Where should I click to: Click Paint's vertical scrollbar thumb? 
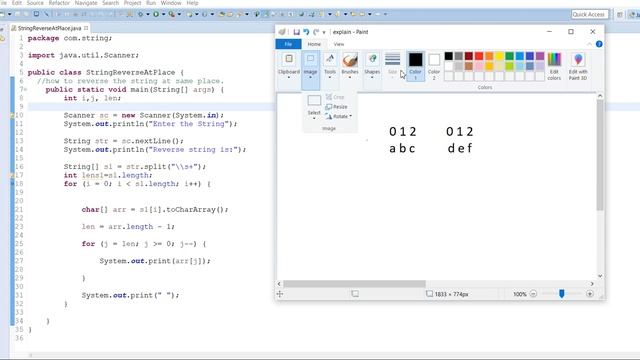point(600,155)
